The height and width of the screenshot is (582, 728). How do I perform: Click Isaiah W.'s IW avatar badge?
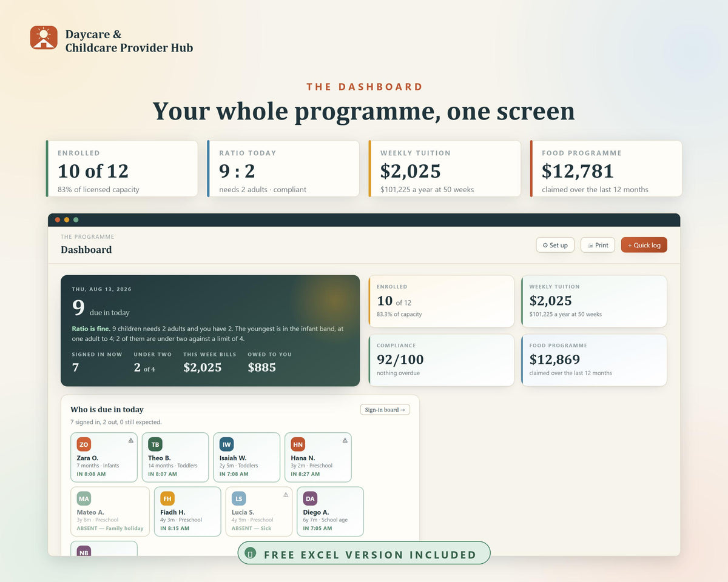227,444
